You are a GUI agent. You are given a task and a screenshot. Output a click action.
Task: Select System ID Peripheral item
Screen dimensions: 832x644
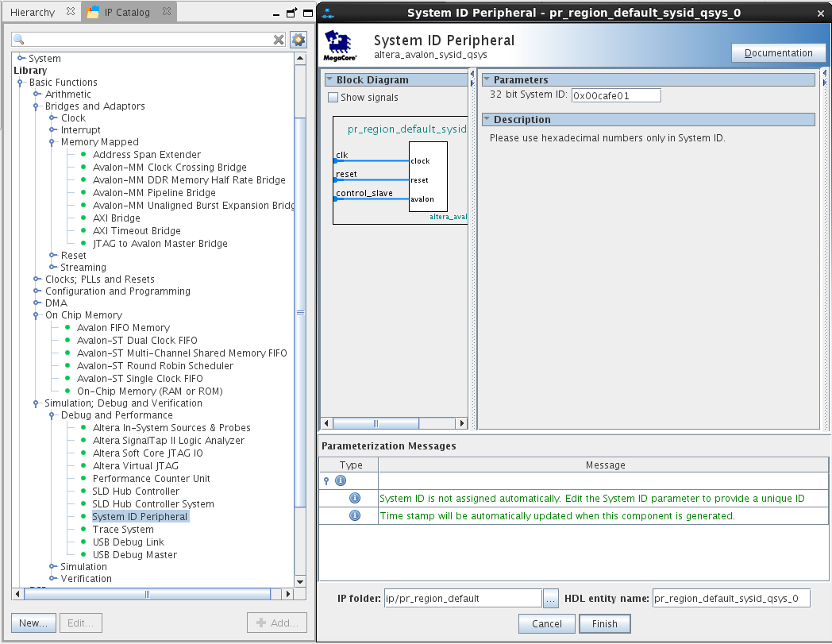pyautogui.click(x=140, y=517)
